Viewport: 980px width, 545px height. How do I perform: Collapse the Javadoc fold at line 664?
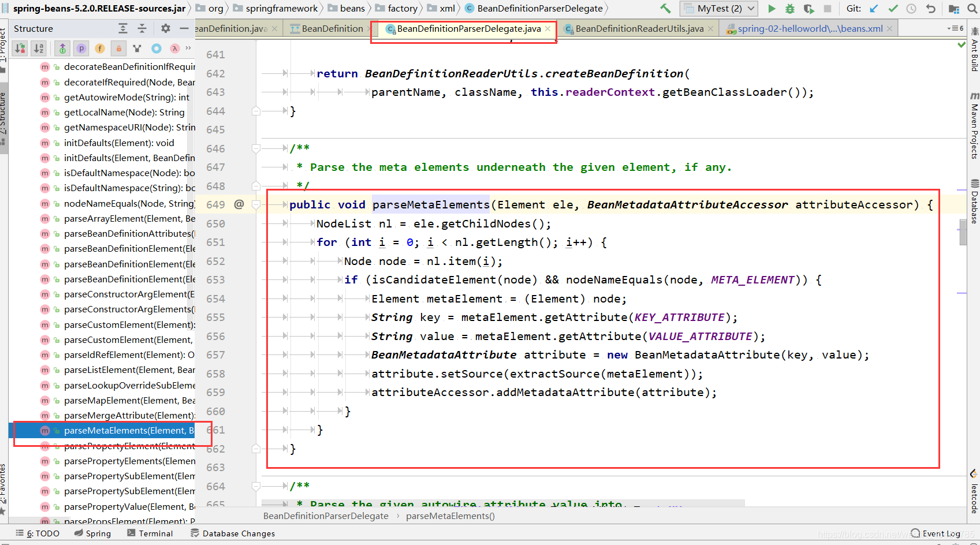coord(256,486)
